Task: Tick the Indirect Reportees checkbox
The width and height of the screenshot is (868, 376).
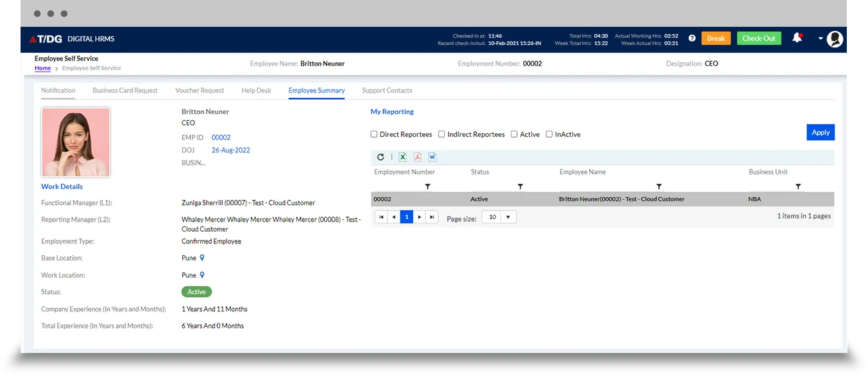Action: coord(441,134)
